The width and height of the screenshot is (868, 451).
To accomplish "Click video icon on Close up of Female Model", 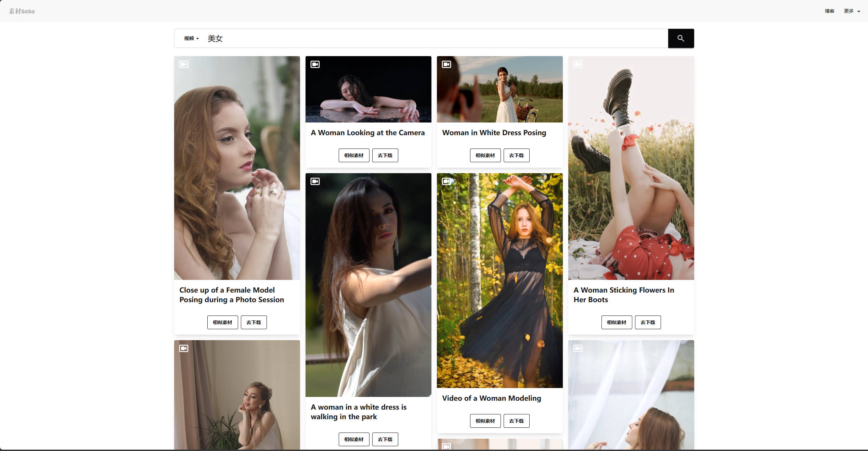I will tap(184, 64).
